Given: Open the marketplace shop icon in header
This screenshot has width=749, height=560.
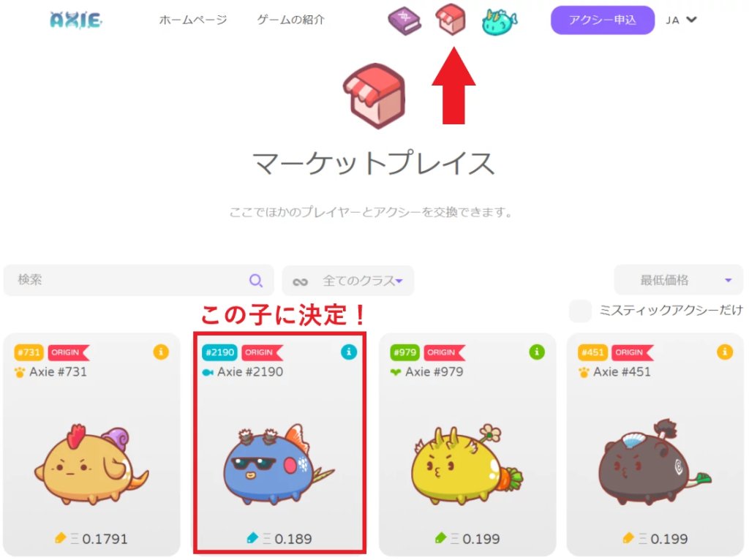Looking at the screenshot, I should [x=450, y=20].
